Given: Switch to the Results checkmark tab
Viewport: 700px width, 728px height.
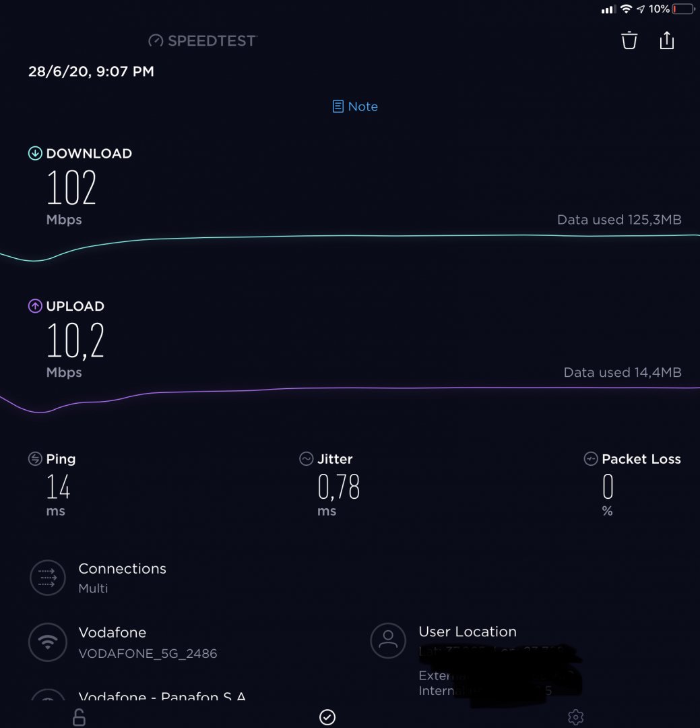Looking at the screenshot, I should coord(327,717).
